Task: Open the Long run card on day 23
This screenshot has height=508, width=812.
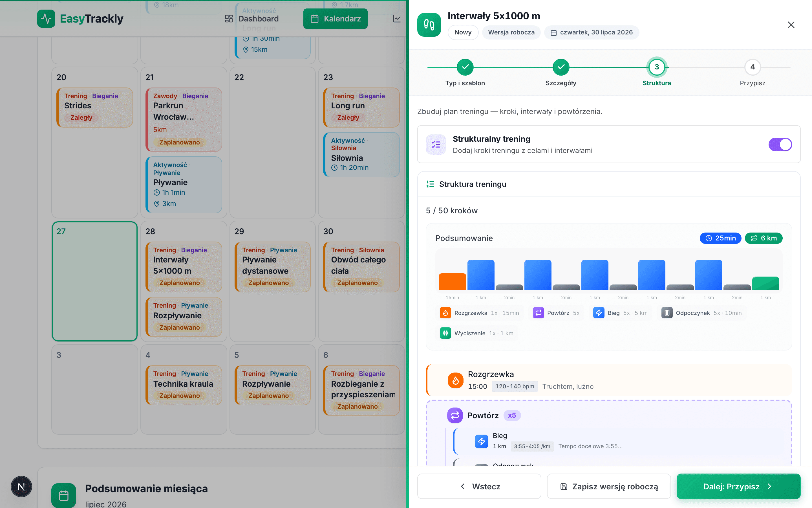Action: [x=361, y=108]
